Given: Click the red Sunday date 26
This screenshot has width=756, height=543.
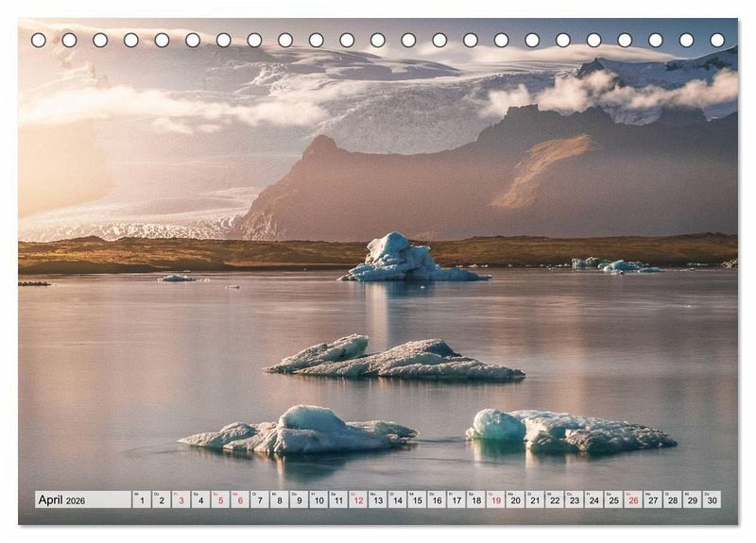Looking at the screenshot, I should [632, 500].
